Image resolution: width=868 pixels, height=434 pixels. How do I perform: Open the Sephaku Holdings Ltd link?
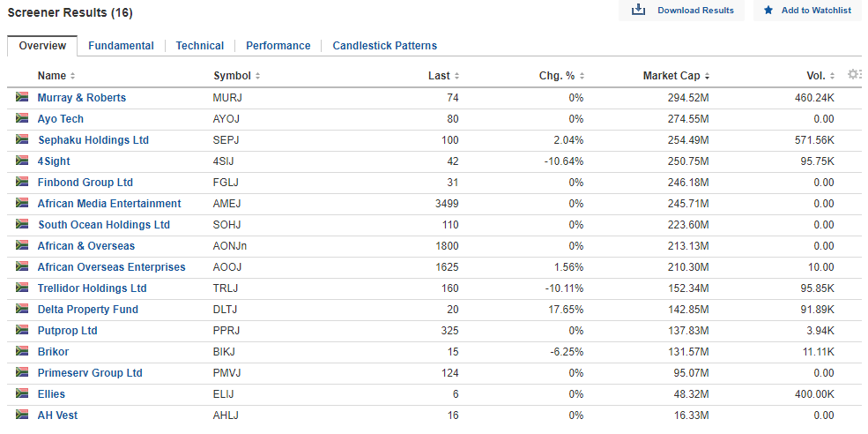(93, 140)
